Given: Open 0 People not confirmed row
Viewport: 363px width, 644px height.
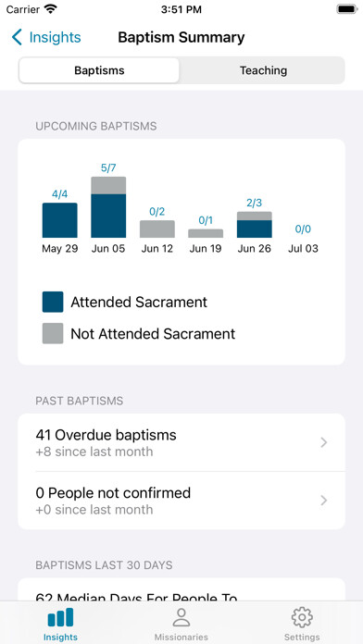Looking at the screenshot, I should tap(181, 501).
